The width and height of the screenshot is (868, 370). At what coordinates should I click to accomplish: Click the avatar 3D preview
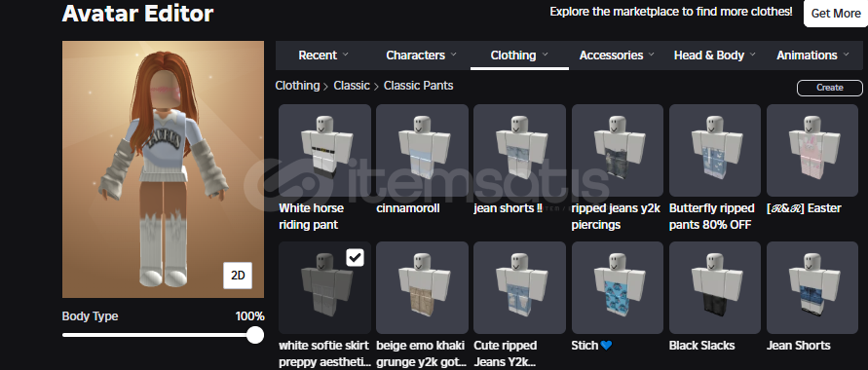[x=164, y=169]
